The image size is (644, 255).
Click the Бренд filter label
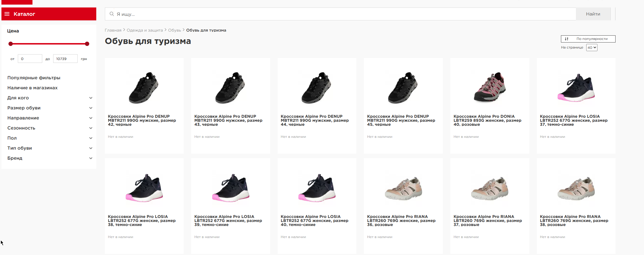click(15, 158)
